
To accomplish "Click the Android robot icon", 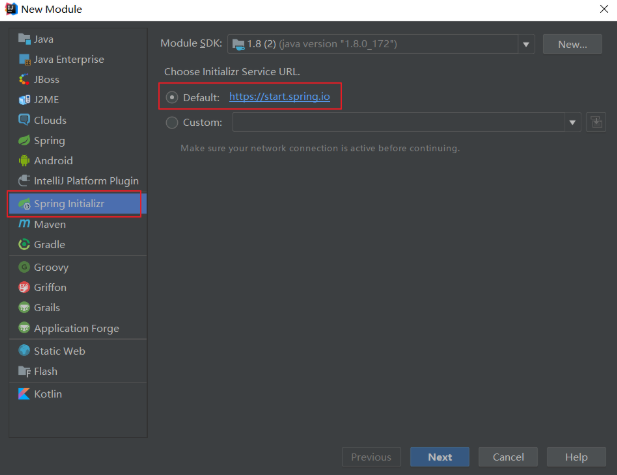I will click(24, 161).
